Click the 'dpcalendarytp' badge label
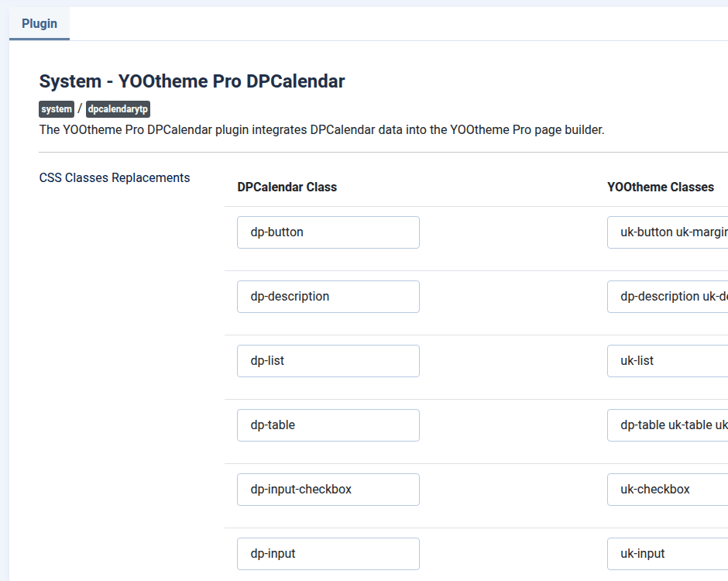The width and height of the screenshot is (728, 581). pyautogui.click(x=118, y=109)
